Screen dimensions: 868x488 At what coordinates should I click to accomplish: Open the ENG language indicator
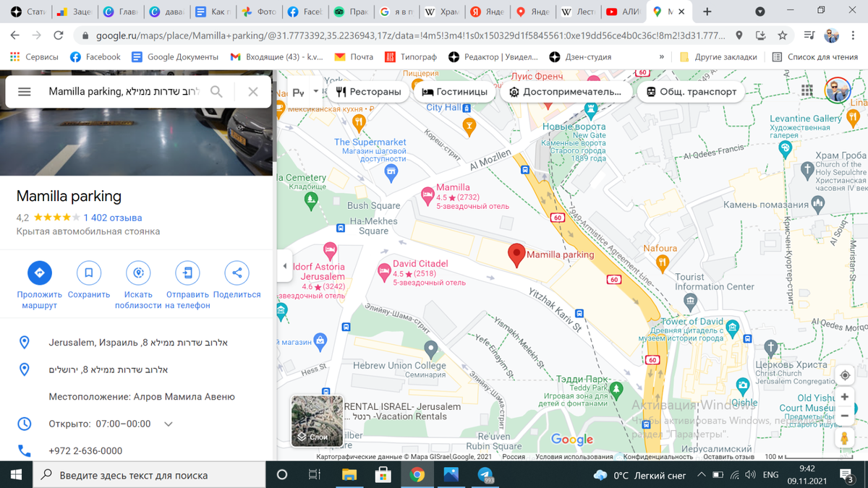(x=771, y=475)
